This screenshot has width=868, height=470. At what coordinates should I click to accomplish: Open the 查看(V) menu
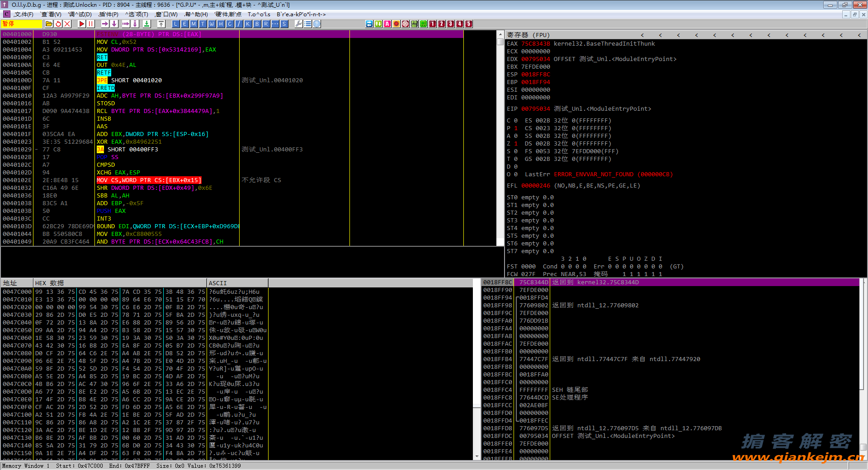click(51, 14)
